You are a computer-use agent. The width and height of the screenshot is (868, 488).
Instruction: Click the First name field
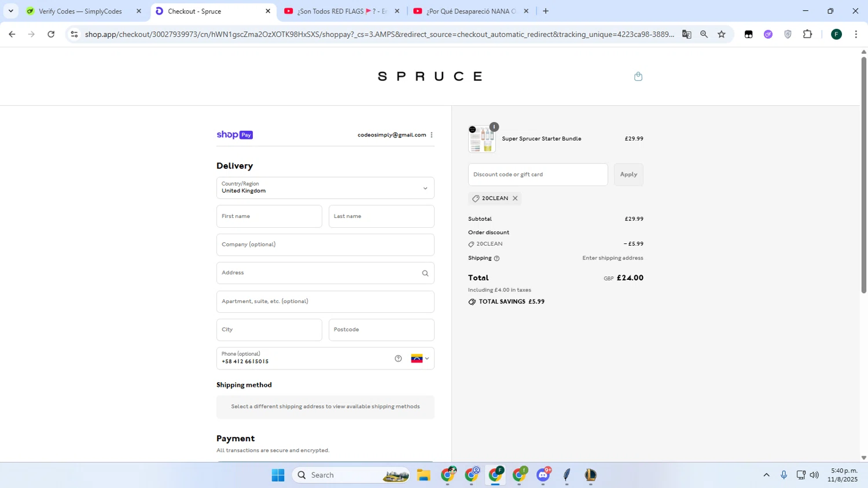269,216
